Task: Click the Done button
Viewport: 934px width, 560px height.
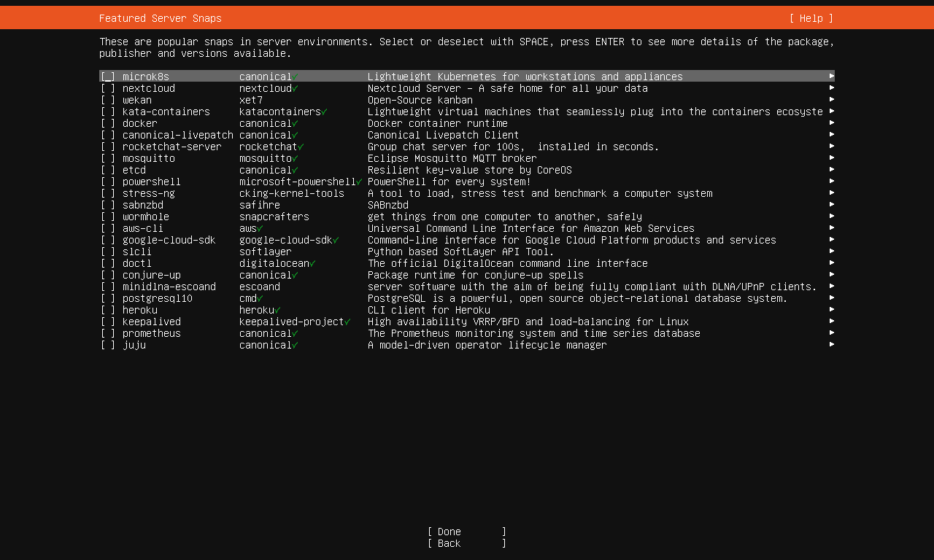Action: [467, 532]
